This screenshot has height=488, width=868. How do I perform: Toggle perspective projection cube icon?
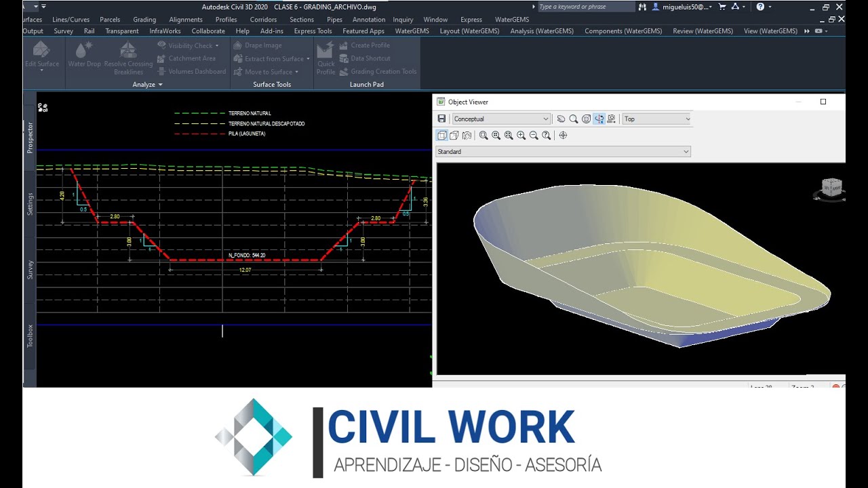click(x=454, y=136)
